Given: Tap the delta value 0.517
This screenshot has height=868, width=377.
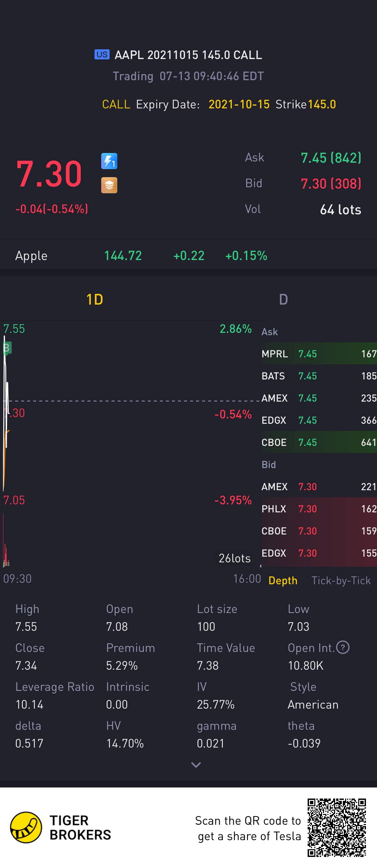Looking at the screenshot, I should tap(29, 743).
